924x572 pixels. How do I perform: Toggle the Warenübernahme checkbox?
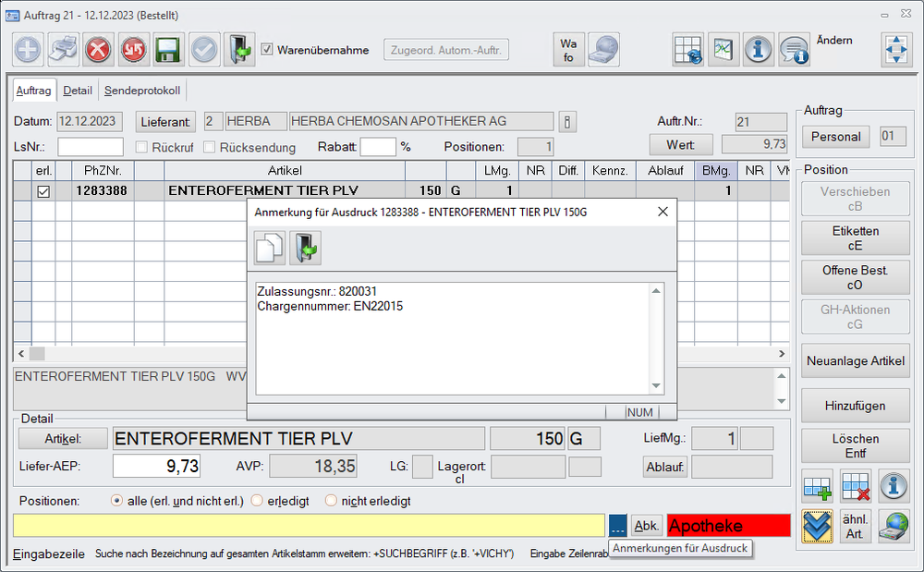[x=267, y=50]
